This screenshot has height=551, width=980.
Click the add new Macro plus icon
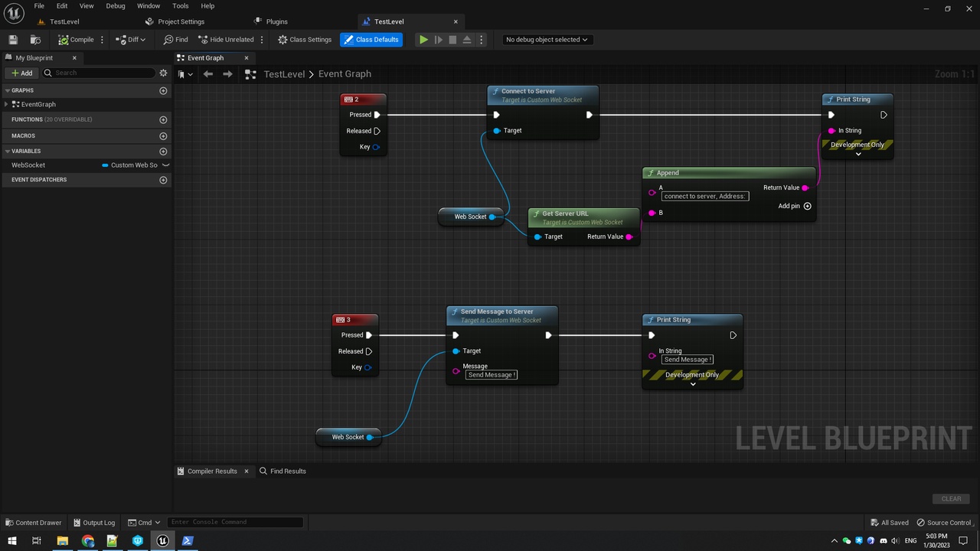(x=163, y=136)
